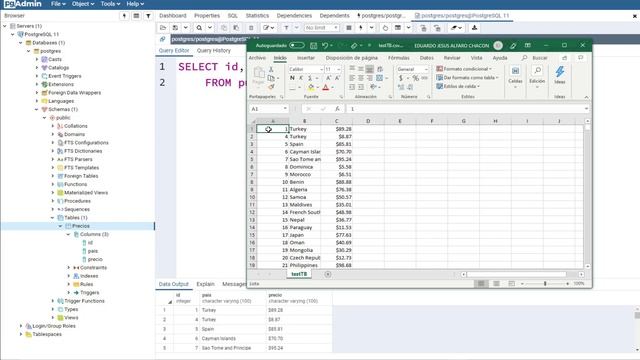640x360 pixels.
Task: Click the Execute query lightning icon
Action: coord(361,28)
